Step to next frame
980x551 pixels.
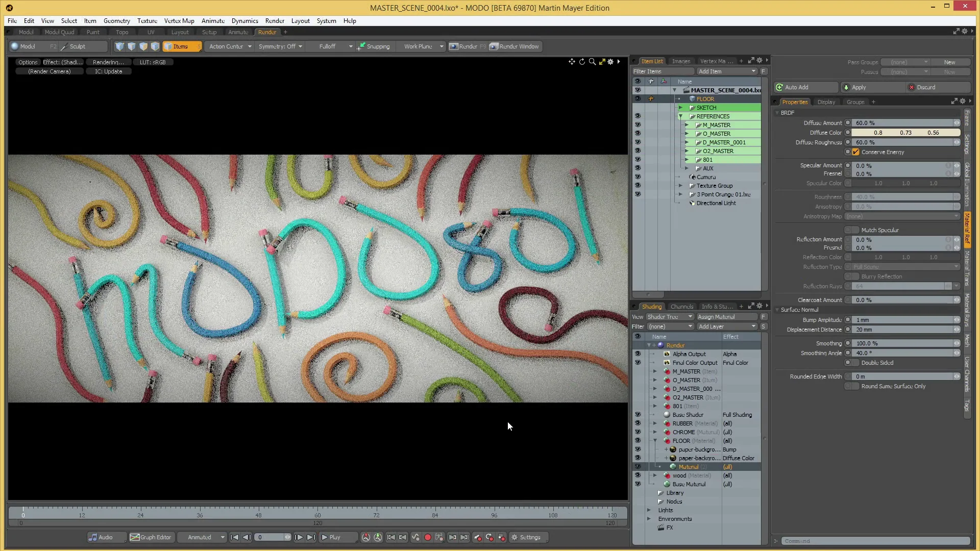[x=299, y=537]
